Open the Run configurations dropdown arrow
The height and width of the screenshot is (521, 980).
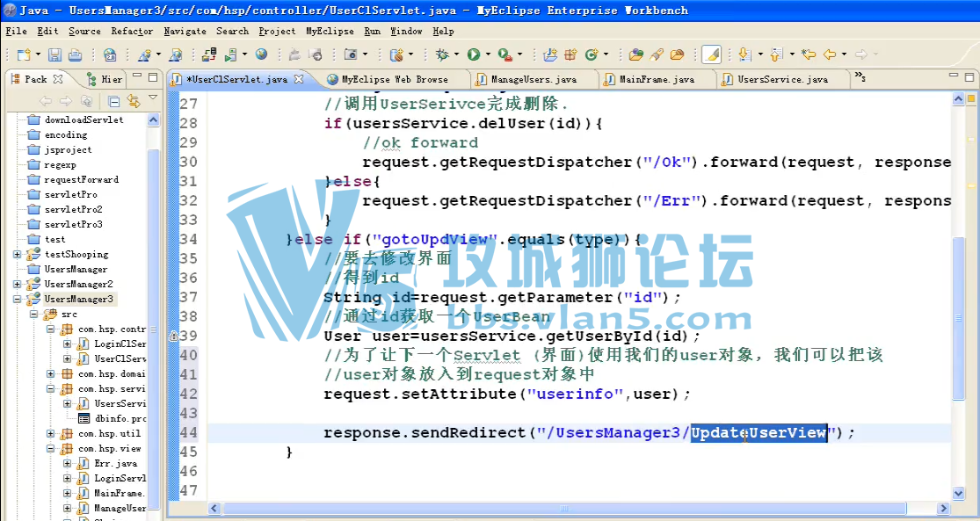(x=488, y=55)
